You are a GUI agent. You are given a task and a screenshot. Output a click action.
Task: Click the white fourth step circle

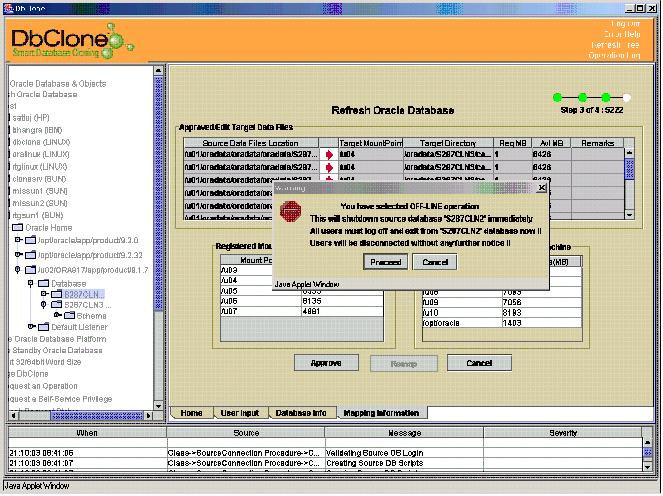(x=627, y=98)
